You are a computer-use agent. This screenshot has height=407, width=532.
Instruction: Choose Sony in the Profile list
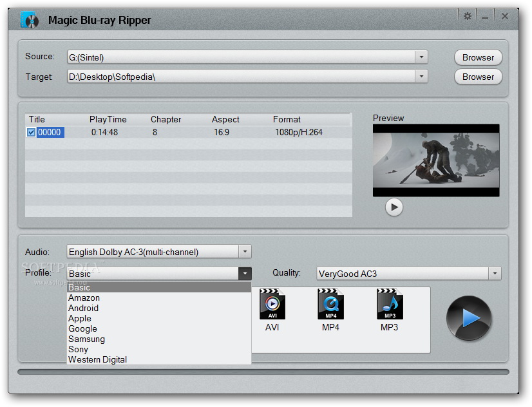(x=159, y=349)
